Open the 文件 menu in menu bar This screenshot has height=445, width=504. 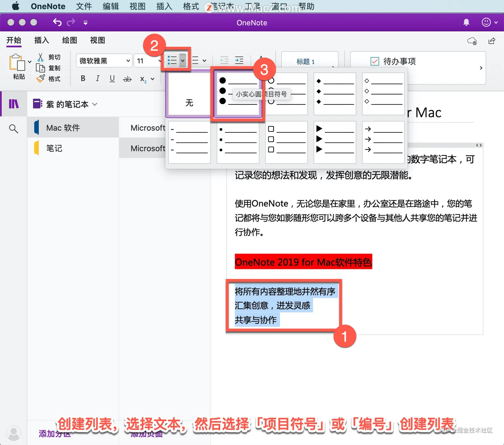tap(84, 6)
